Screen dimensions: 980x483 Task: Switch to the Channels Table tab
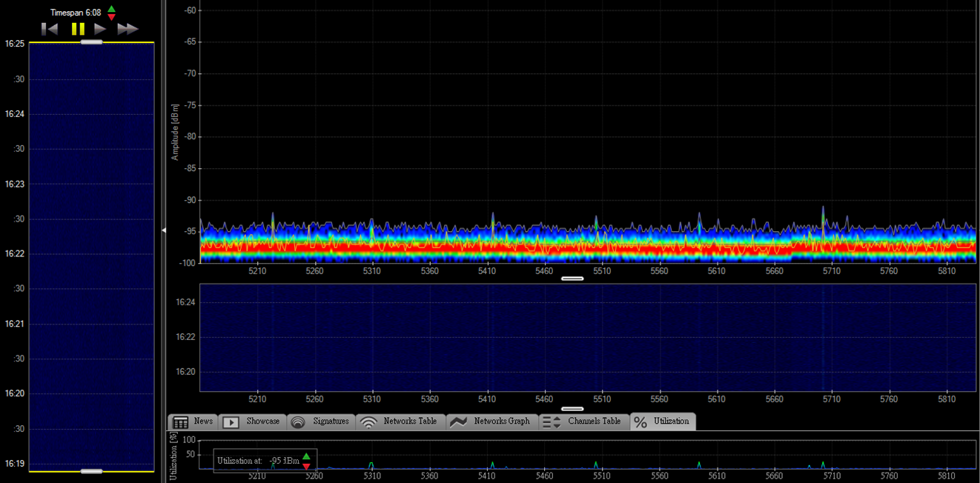[x=584, y=422]
